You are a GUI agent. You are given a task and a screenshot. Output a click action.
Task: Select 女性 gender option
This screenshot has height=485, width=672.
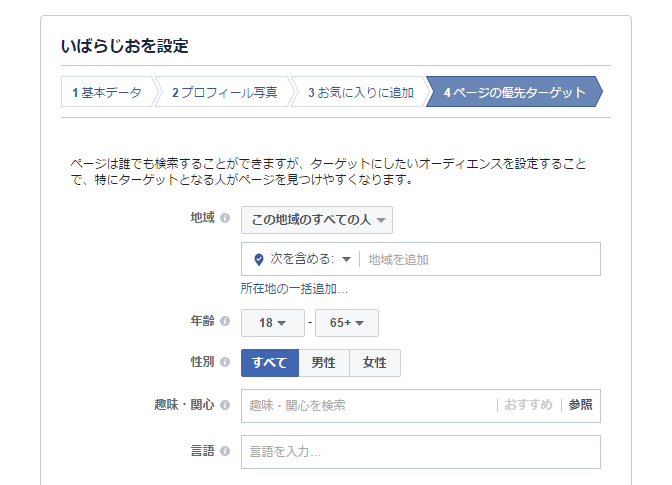click(x=375, y=363)
